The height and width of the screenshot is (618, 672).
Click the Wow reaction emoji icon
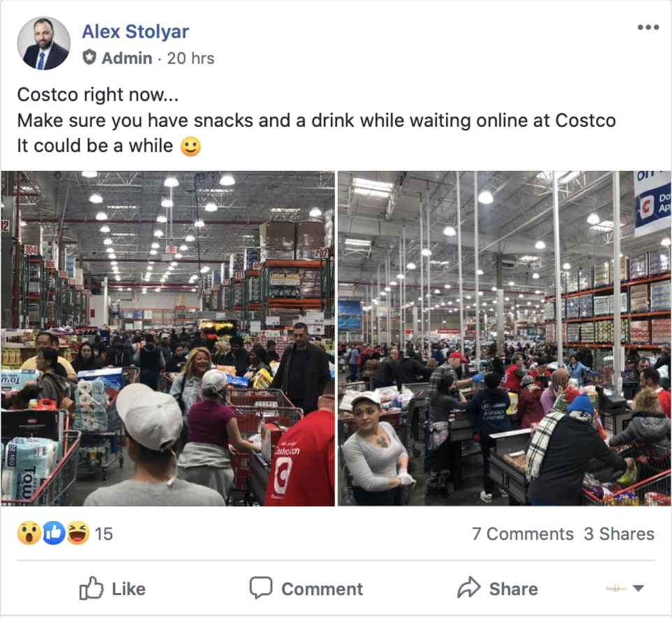(29, 533)
